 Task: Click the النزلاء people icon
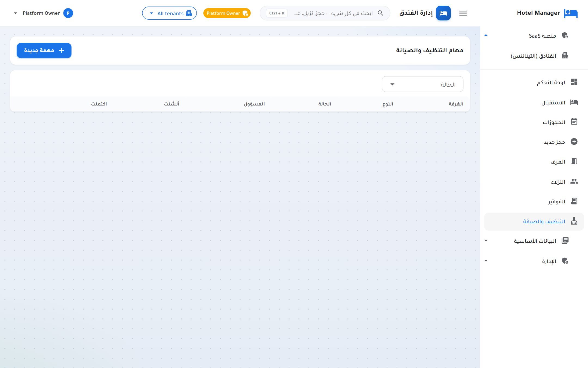pyautogui.click(x=574, y=181)
